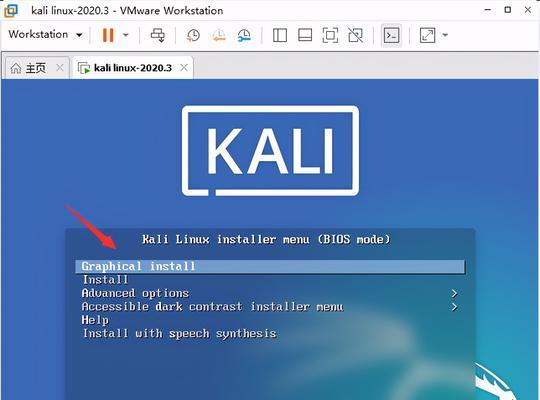Show or hide the library sidebar panel

pos(280,35)
